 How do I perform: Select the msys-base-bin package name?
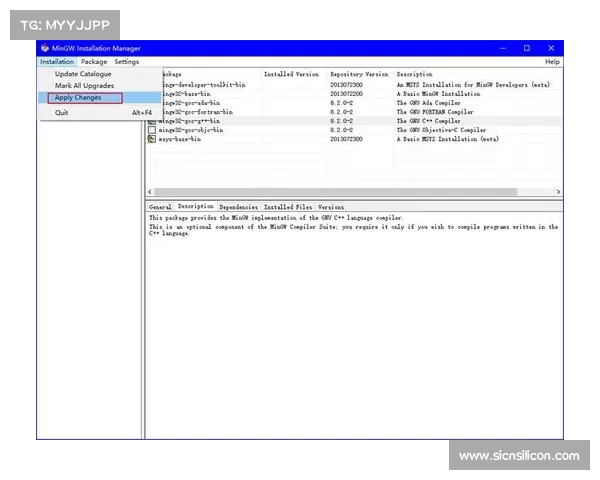click(x=180, y=139)
